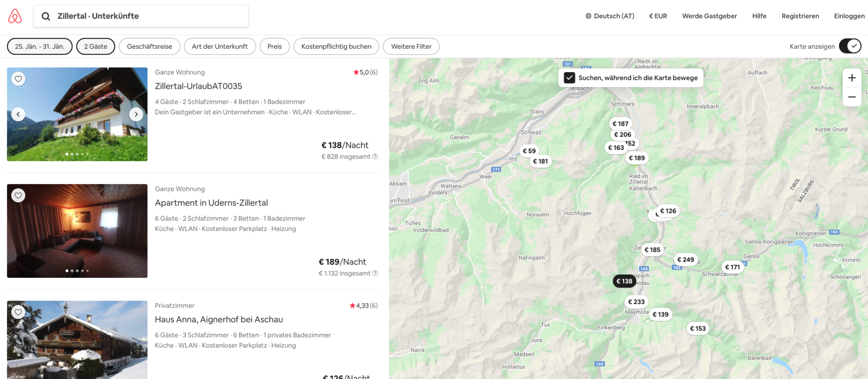868x379 pixels.
Task: Open the Uderns apartment interior photo
Action: click(x=77, y=231)
